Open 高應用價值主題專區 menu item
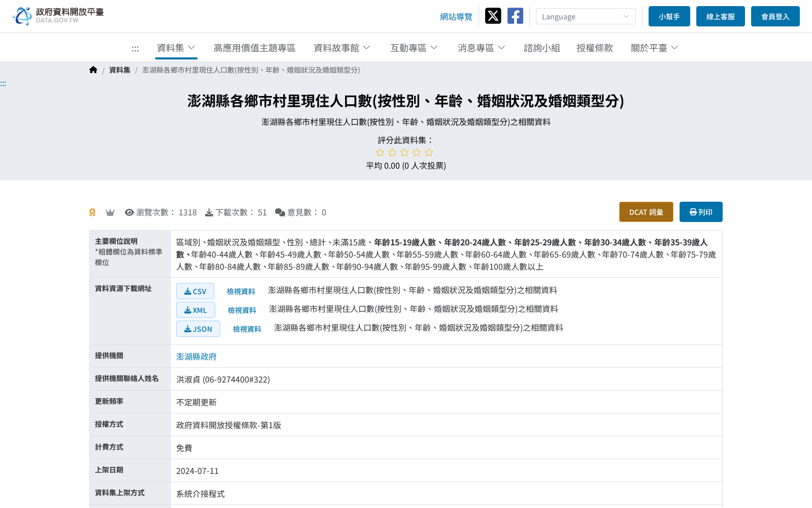 click(x=255, y=48)
